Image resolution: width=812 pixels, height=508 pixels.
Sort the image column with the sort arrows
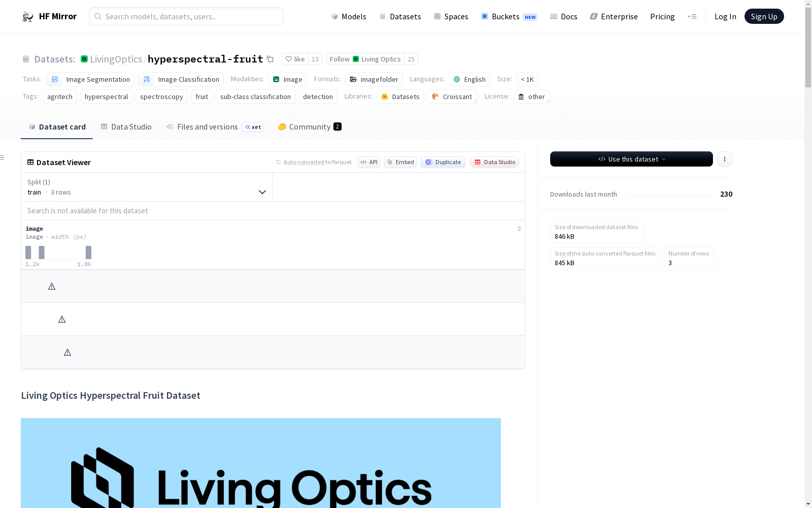click(519, 229)
